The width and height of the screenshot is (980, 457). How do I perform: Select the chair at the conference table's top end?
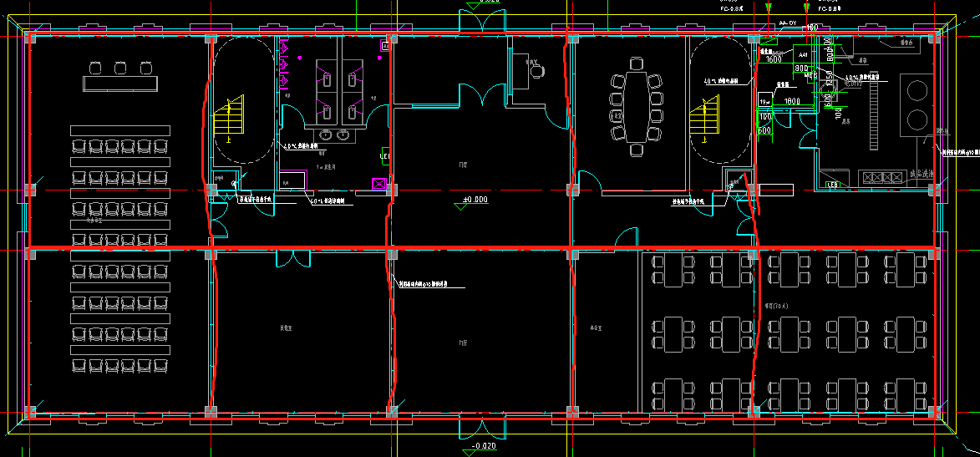[x=637, y=63]
